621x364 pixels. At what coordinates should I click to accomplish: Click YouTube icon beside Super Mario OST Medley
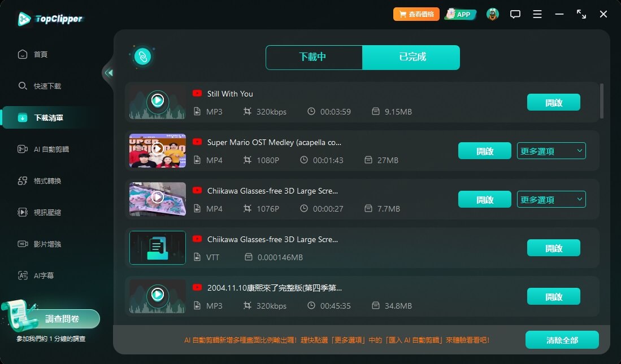pyautogui.click(x=197, y=142)
